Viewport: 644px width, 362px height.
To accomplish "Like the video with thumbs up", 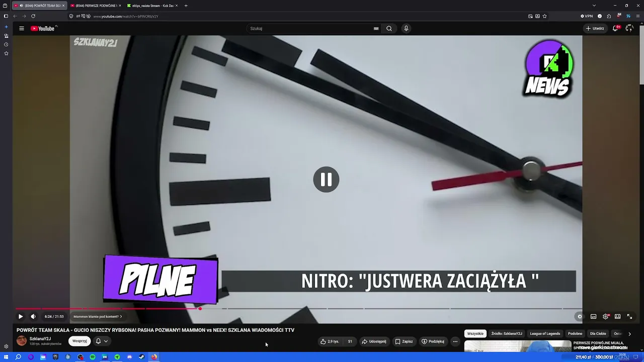I will (x=330, y=341).
